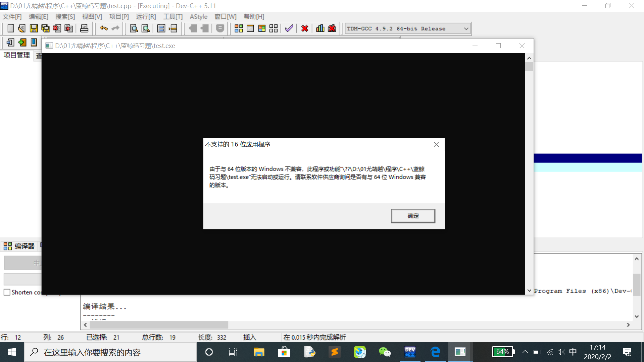Viewport: 644px width, 362px height.
Task: Open WeChat from the taskbar
Action: 385,352
